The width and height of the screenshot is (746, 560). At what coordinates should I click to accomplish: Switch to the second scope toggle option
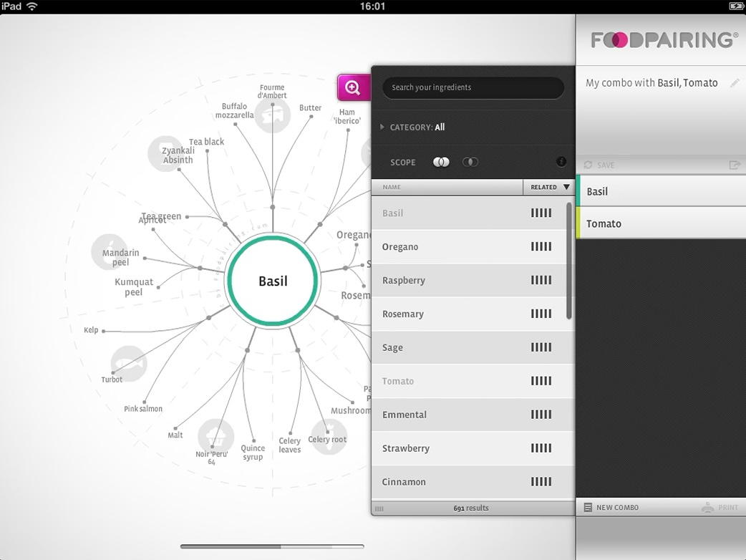(470, 163)
